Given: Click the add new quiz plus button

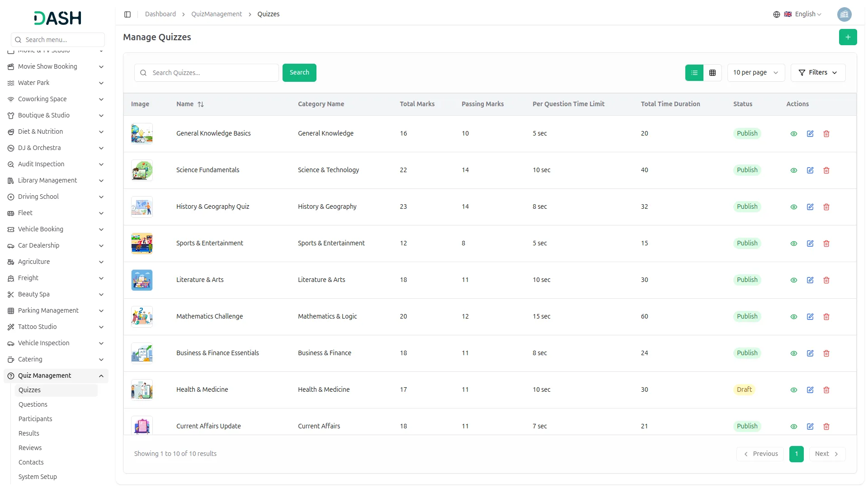Looking at the screenshot, I should [848, 37].
